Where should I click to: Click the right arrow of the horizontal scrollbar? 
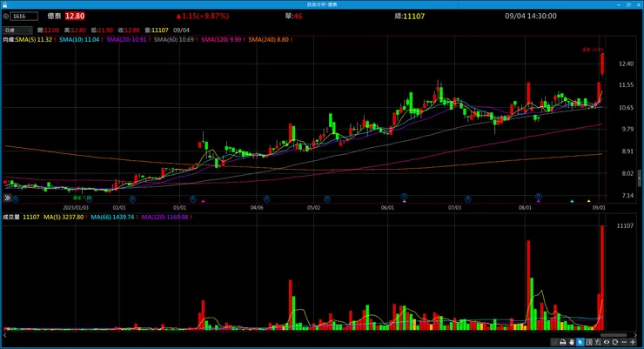tap(636, 335)
